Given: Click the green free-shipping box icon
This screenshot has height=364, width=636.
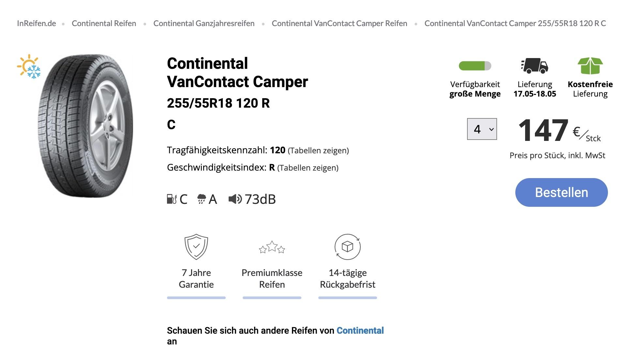Looking at the screenshot, I should coord(590,66).
